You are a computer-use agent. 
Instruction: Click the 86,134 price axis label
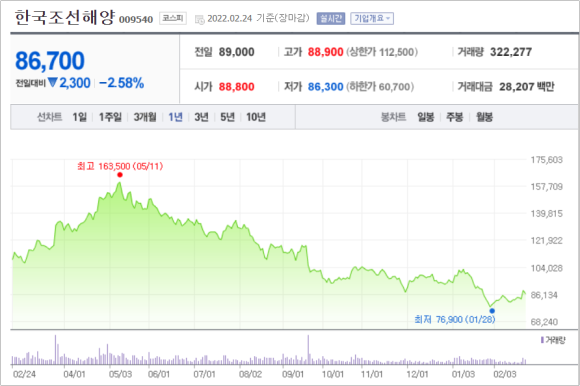click(x=544, y=295)
